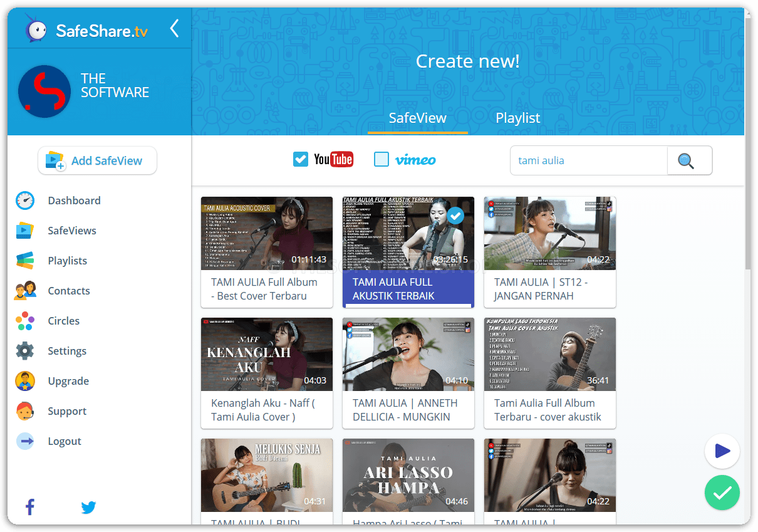
Task: Click the Playlists stacked-bars icon
Action: pos(25,261)
